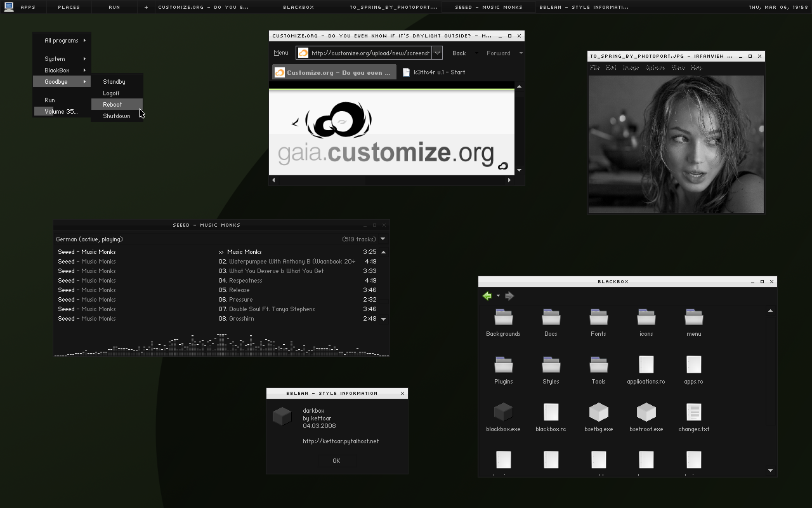812x508 pixels.
Task: Click the browser Forward button
Action: [499, 53]
